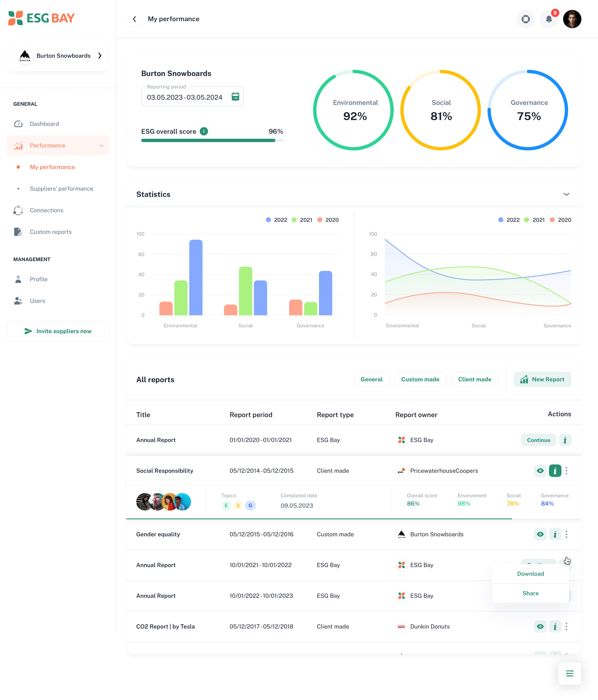Choose Download from the popup menu
598x700 pixels.
point(531,574)
